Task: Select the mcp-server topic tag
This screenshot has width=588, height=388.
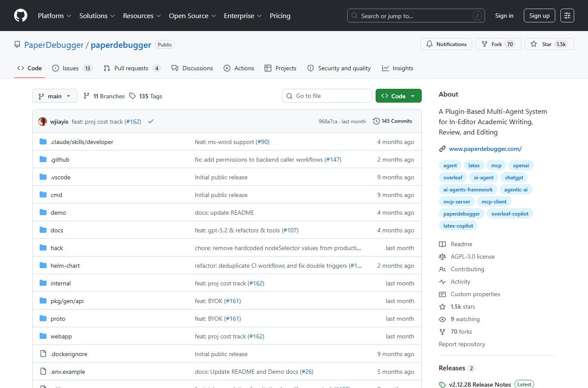Action: pos(457,202)
